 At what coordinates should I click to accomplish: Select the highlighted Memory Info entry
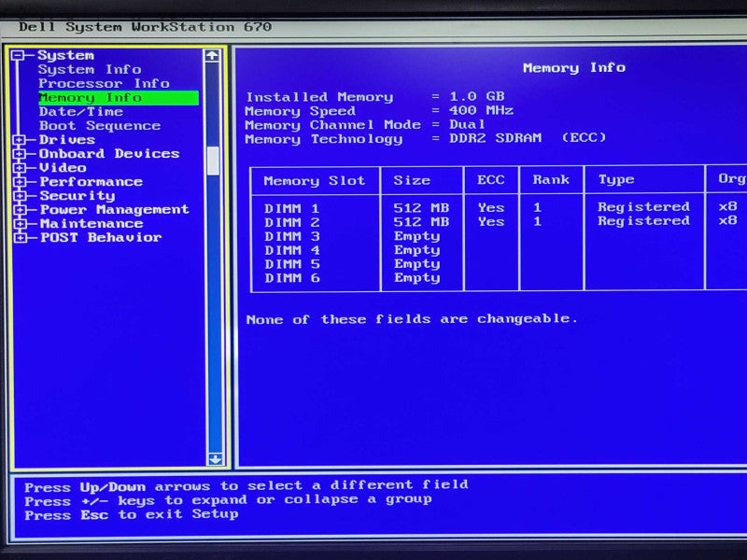[119, 98]
